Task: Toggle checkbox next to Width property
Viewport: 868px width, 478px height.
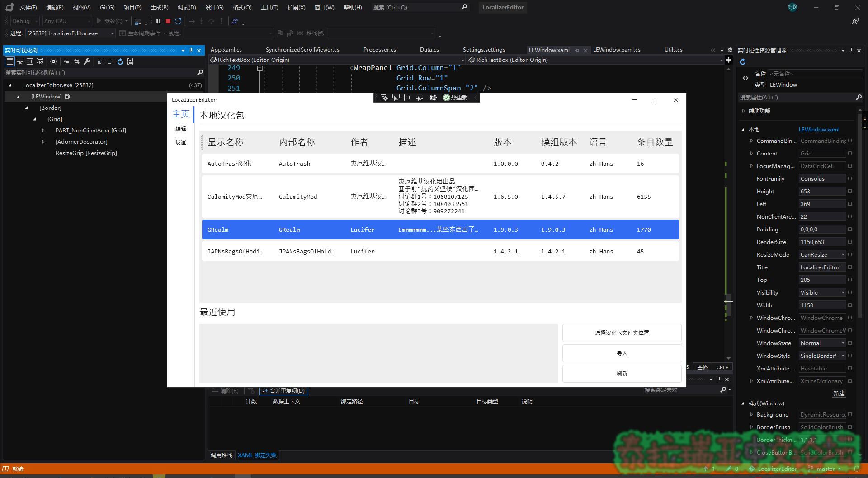Action: click(x=850, y=305)
